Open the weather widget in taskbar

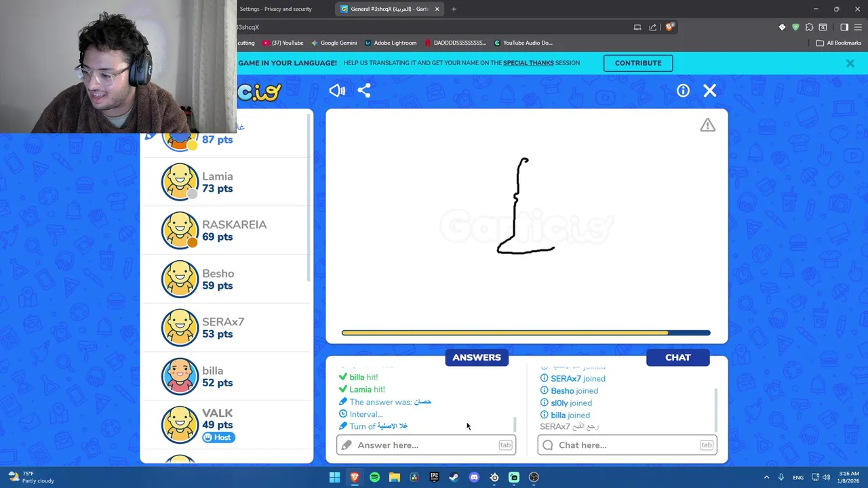(31, 477)
